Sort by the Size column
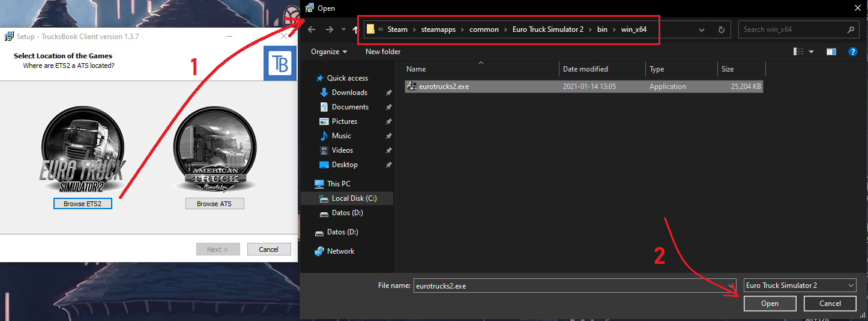Viewport: 868px width, 321px height. pyautogui.click(x=741, y=69)
